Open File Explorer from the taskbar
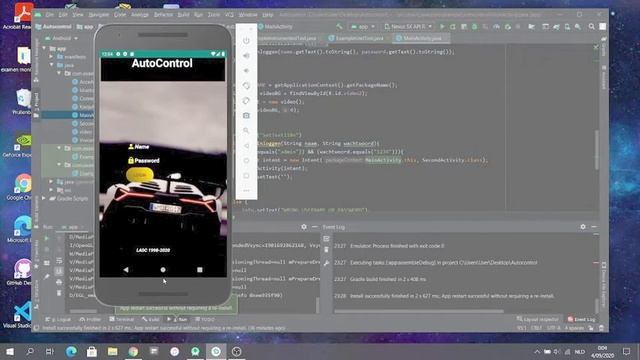The width and height of the screenshot is (640, 360). coord(113,351)
